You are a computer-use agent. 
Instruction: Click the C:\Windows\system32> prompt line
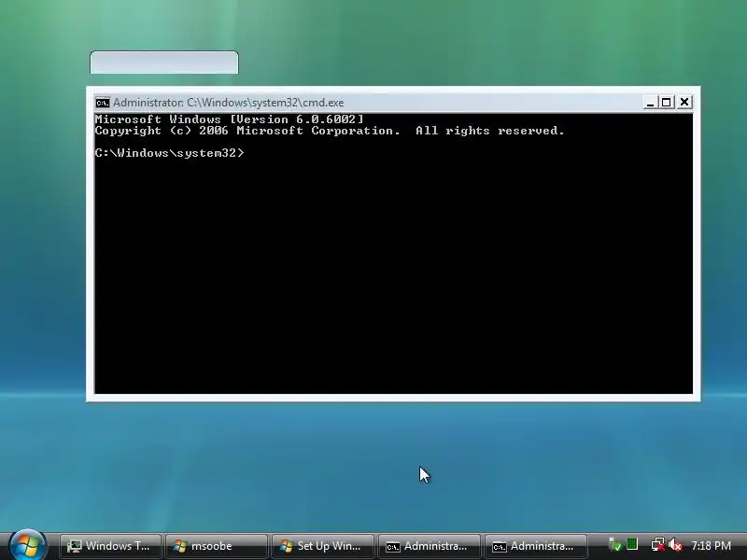[169, 153]
